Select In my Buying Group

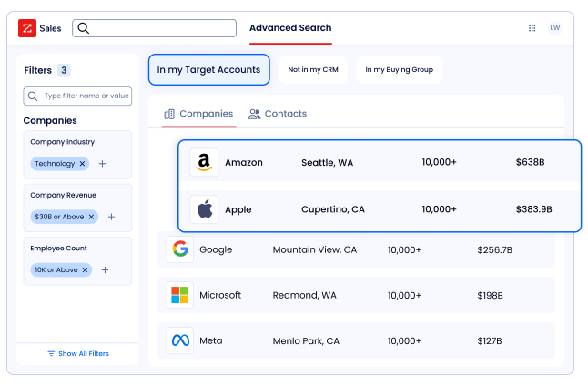400,70
